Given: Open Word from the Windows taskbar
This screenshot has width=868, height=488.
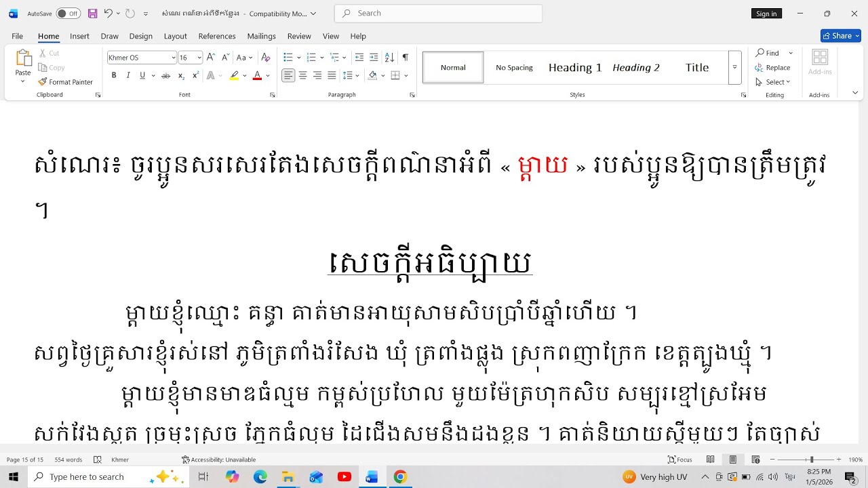Looking at the screenshot, I should point(372,477).
